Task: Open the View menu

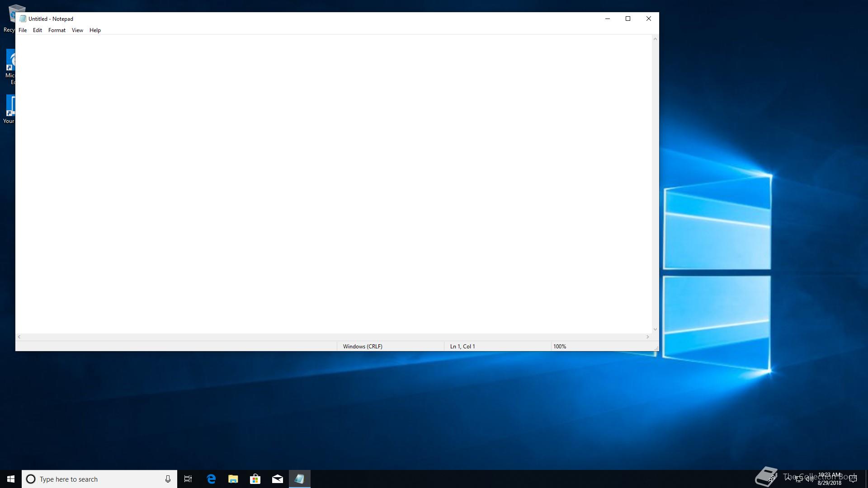Action: [77, 30]
